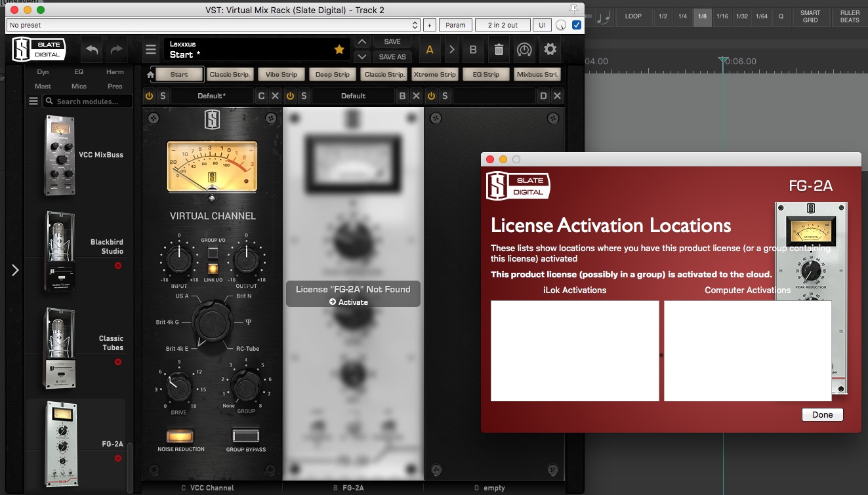This screenshot has height=495, width=868.
Task: Open the gain meter icon beside the trash
Action: tap(524, 50)
